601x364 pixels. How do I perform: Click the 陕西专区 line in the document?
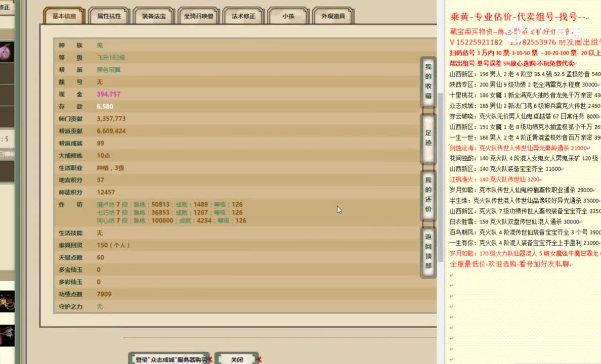coord(525,84)
